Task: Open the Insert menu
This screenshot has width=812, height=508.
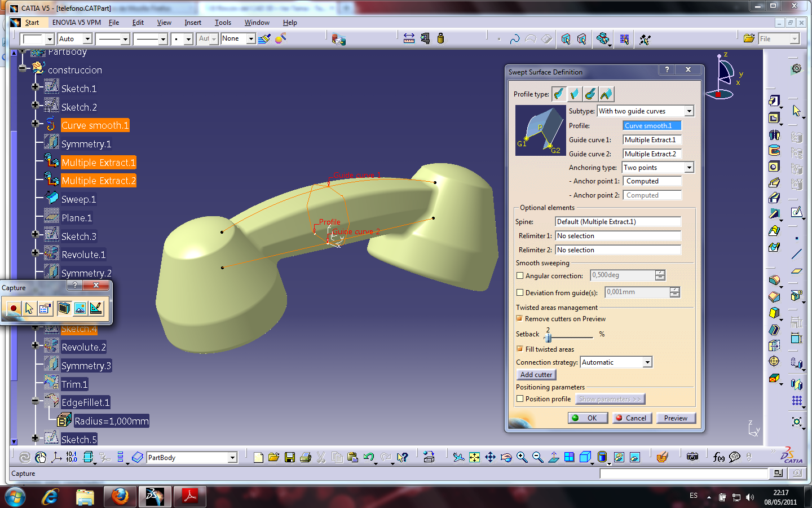Action: click(193, 23)
